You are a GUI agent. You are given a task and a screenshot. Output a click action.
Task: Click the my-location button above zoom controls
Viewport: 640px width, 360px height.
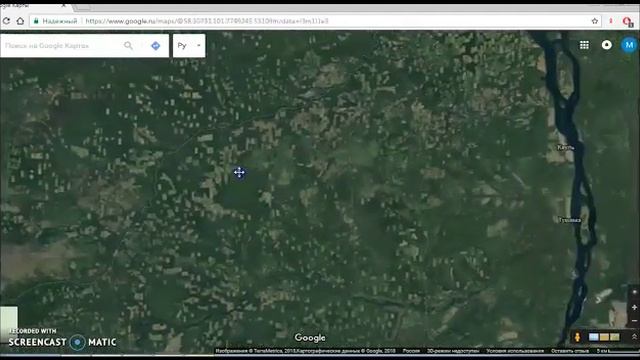634,293
